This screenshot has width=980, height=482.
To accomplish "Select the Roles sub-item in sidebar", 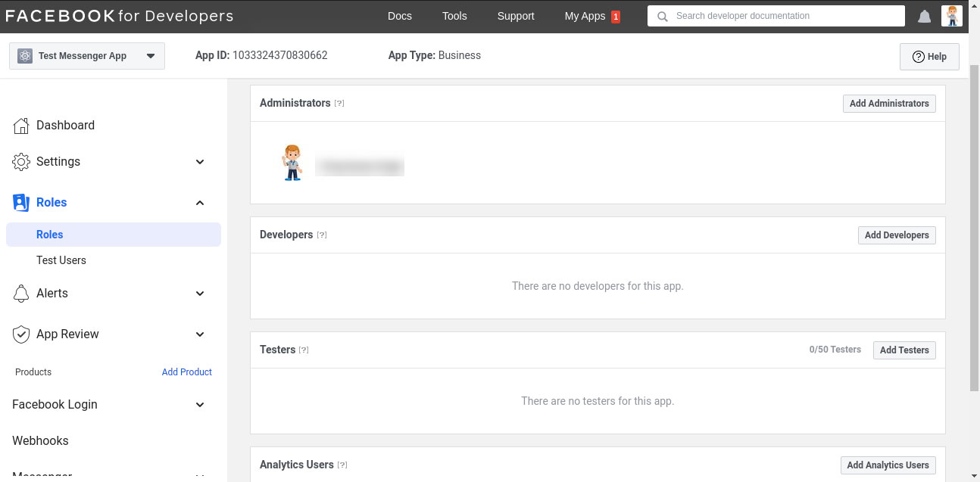I will click(x=114, y=235).
